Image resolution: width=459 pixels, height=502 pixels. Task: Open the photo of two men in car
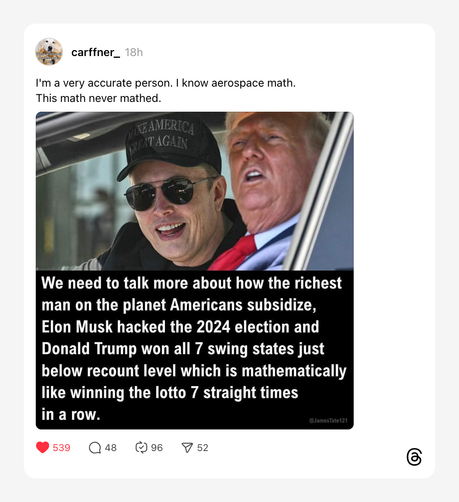pos(195,191)
